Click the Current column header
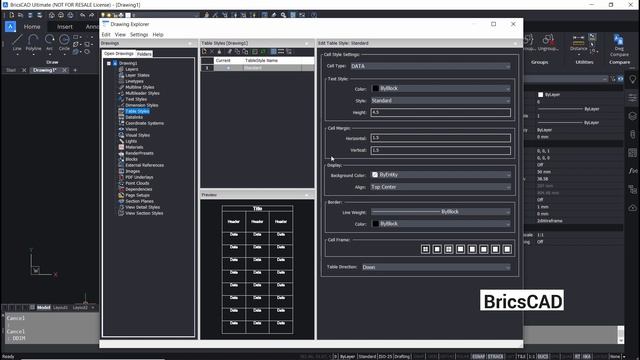 pos(223,60)
